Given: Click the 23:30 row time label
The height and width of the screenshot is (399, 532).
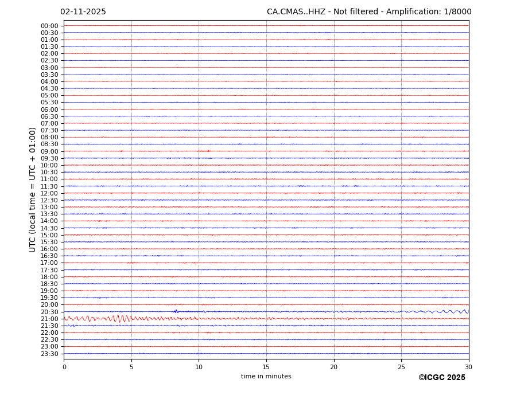Looking at the screenshot, I should tap(49, 354).
